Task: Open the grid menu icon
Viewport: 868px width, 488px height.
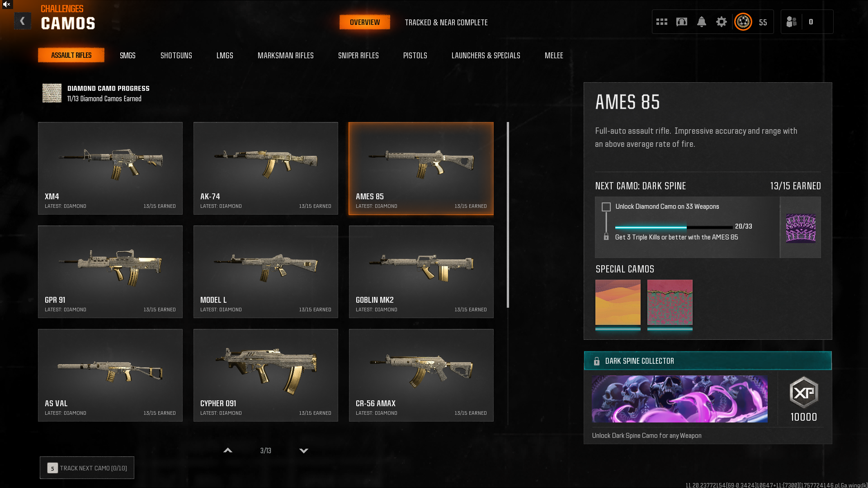Action: (662, 22)
